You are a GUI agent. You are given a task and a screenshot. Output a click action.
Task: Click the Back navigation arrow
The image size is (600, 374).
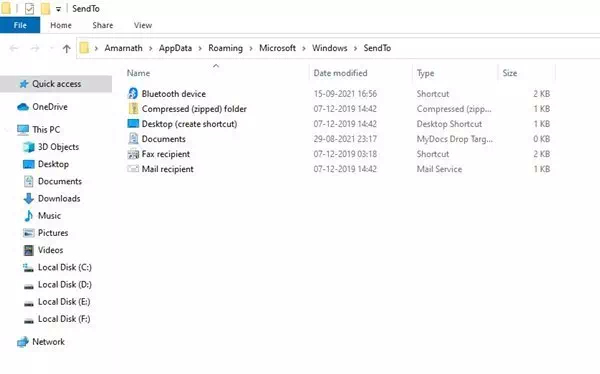click(14, 48)
